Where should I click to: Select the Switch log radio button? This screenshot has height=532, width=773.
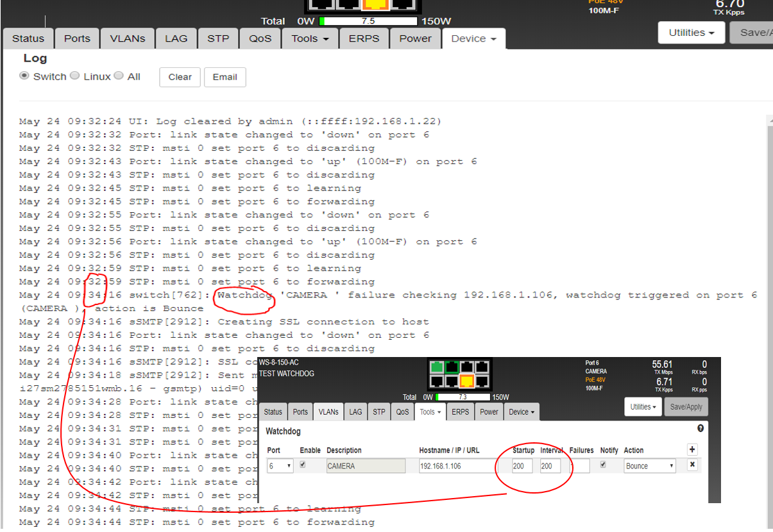click(24, 76)
